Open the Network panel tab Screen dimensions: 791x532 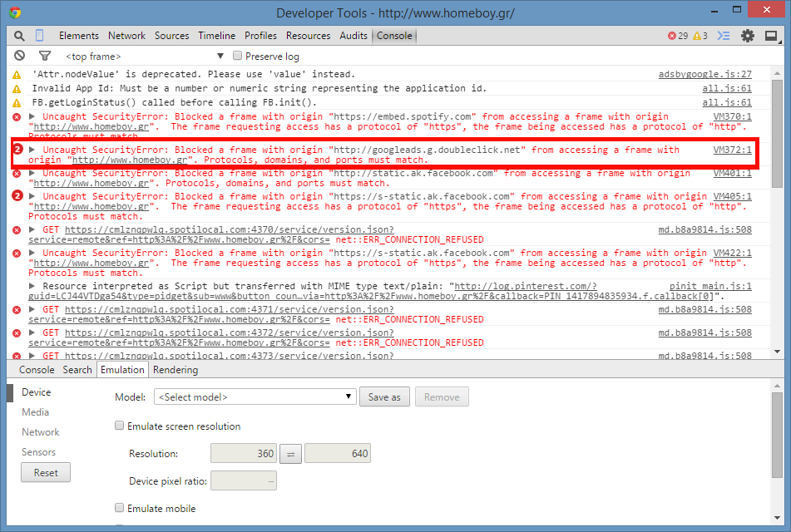[126, 36]
